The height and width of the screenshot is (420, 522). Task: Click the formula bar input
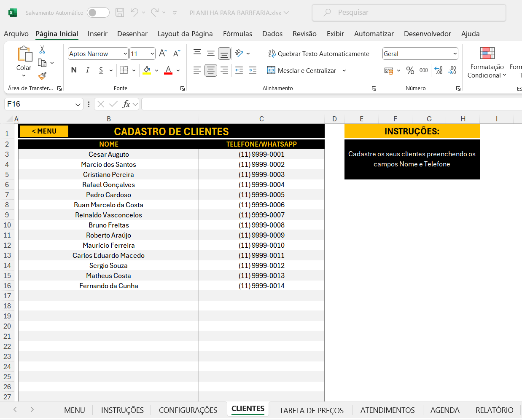point(331,104)
